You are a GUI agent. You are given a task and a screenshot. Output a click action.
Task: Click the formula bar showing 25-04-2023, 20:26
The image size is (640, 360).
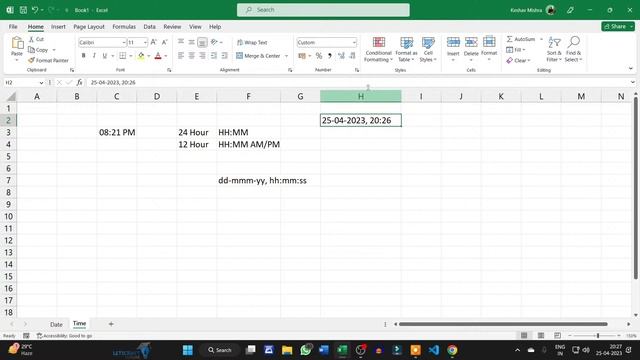359,82
